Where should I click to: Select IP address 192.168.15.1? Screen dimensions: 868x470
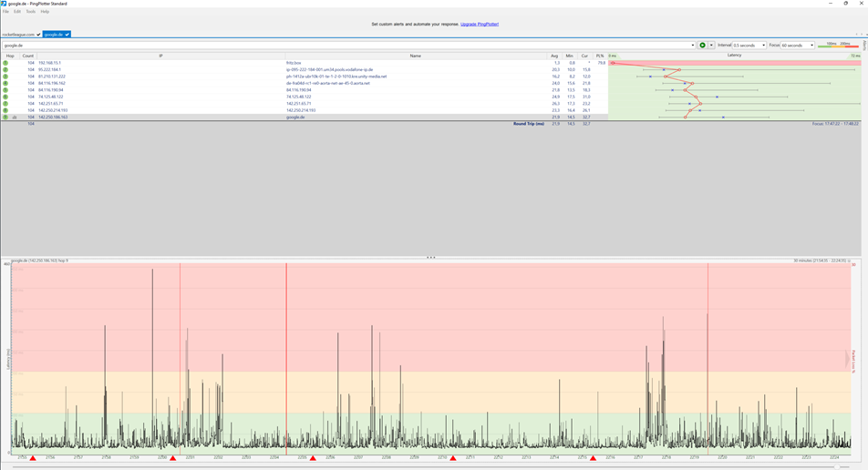click(x=49, y=63)
